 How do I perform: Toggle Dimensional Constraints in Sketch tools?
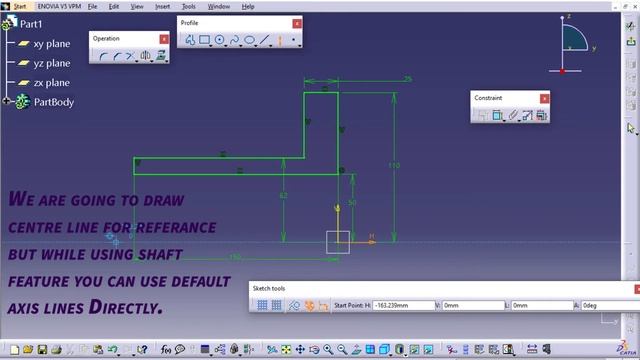click(x=324, y=305)
